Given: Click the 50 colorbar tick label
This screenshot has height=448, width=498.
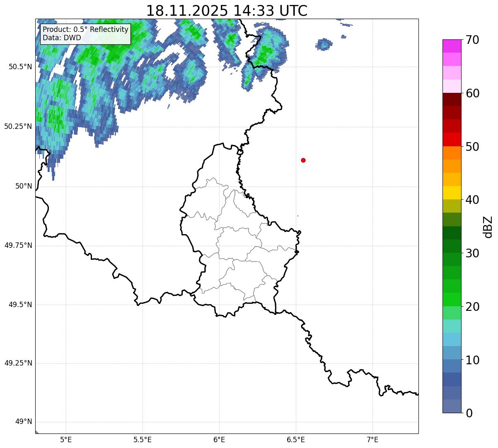Looking at the screenshot, I should point(472,147).
